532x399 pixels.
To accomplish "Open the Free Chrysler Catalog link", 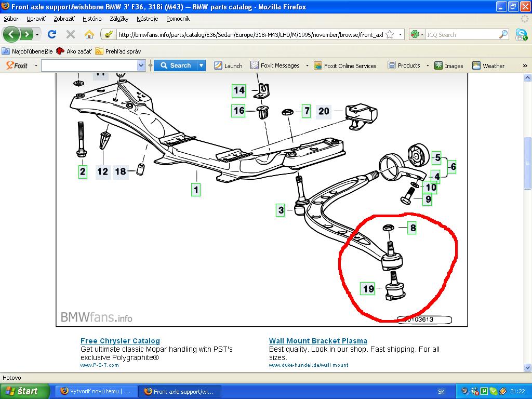I will (120, 341).
